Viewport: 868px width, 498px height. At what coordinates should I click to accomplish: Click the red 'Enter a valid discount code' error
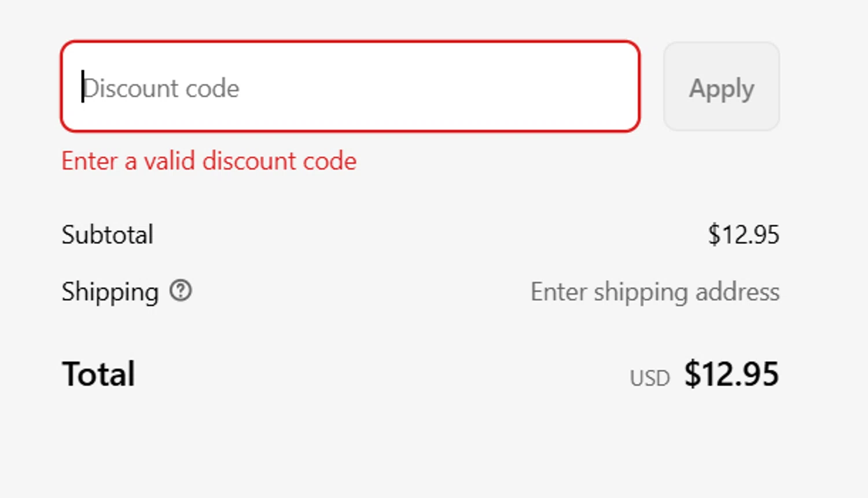point(209,161)
